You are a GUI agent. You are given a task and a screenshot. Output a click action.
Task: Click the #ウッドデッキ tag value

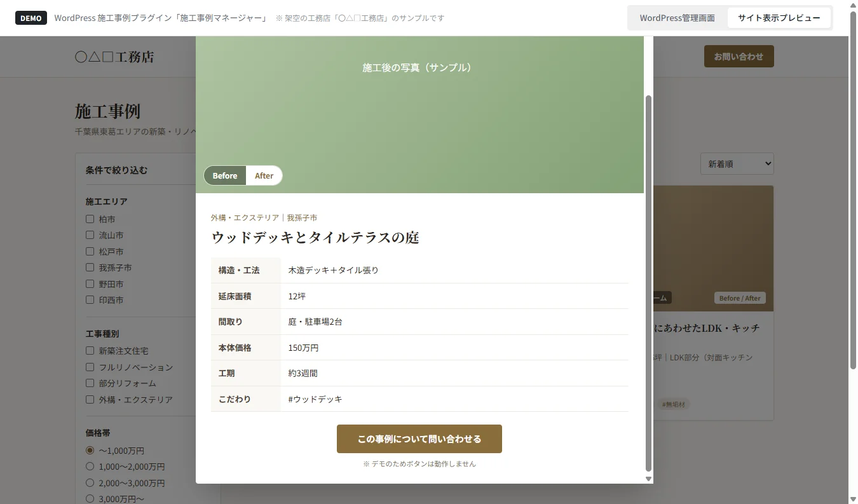pyautogui.click(x=315, y=399)
